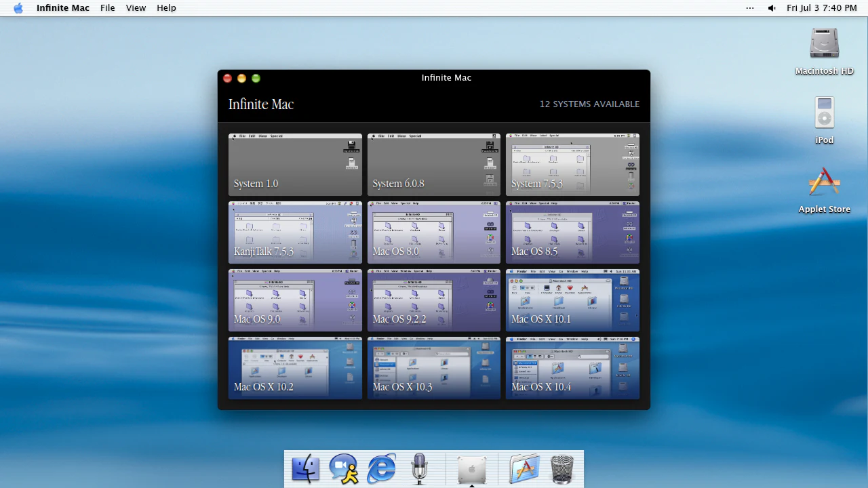
Task: Click the Power Mac G4 Dock icon
Action: click(x=472, y=470)
